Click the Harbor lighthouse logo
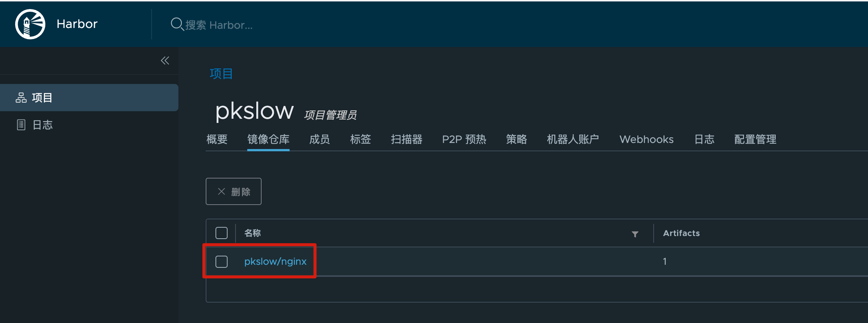 pos(30,24)
